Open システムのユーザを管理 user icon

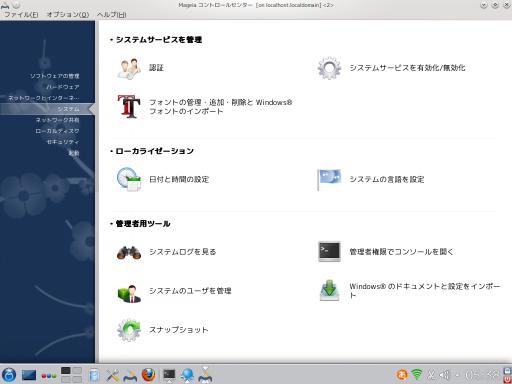click(129, 293)
